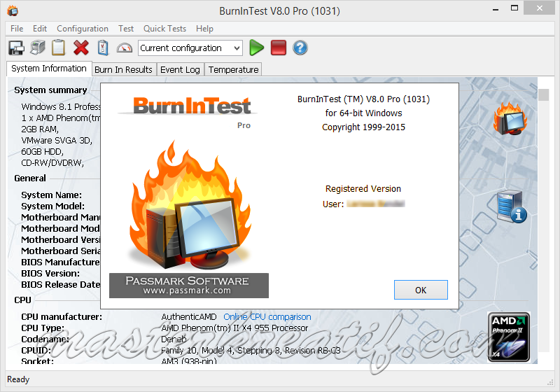Click the BurnInTest flame logo in dialog
This screenshot has height=392, width=560.
coord(189,205)
